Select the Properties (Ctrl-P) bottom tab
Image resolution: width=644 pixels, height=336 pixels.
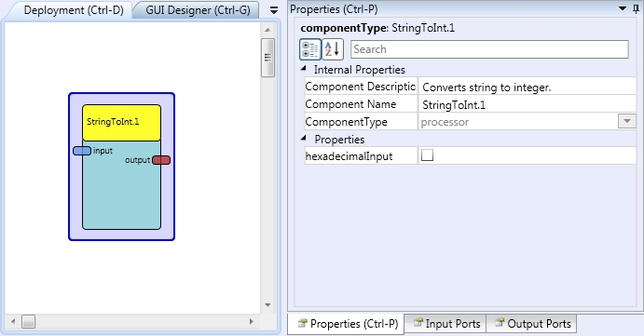(347, 324)
